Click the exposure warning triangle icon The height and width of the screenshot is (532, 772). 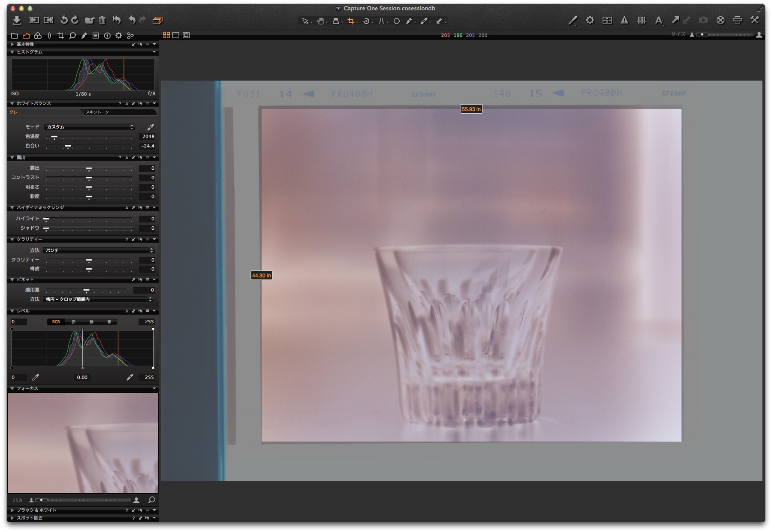pos(624,20)
